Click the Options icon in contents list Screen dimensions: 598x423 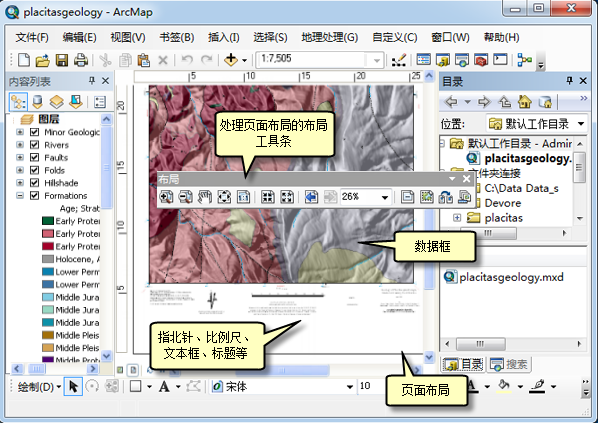pyautogui.click(x=100, y=102)
